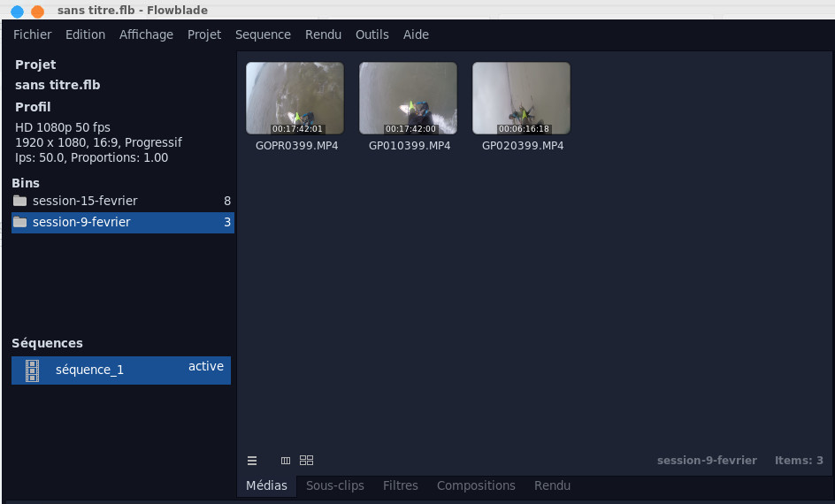The image size is (835, 504).
Task: Click the Séquences section header
Action: click(48, 343)
